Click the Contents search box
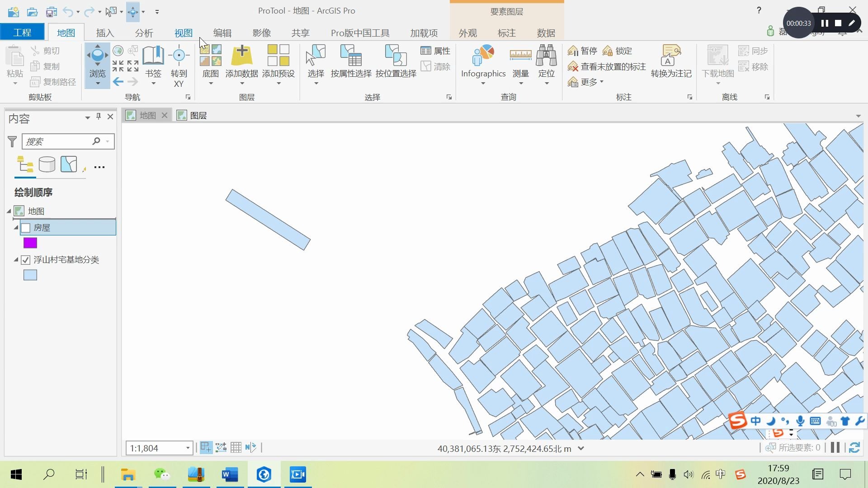Viewport: 868px width, 488px height. coord(58,141)
